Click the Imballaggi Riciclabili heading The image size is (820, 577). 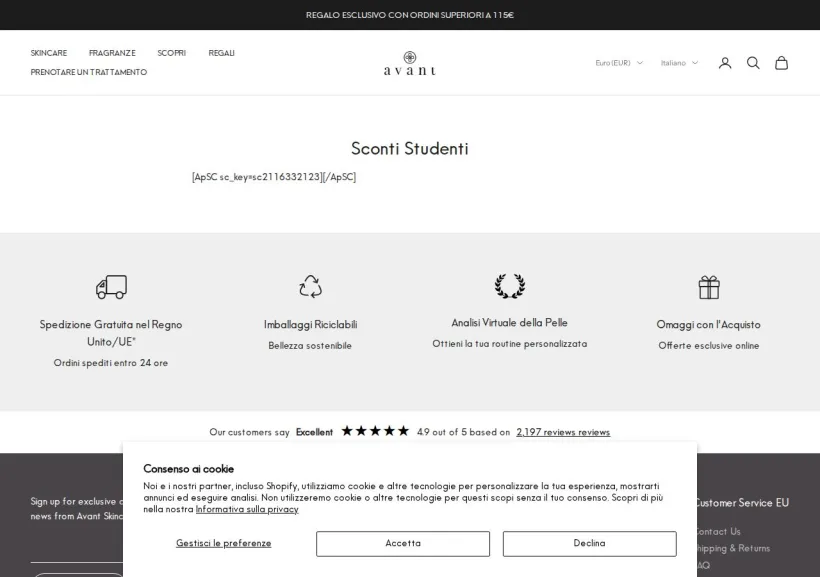click(310, 324)
